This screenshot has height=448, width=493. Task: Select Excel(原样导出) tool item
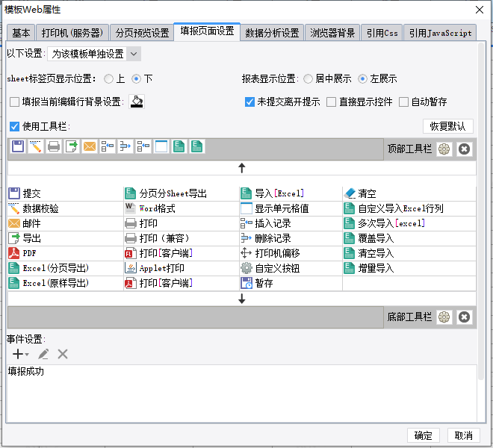coord(66,283)
